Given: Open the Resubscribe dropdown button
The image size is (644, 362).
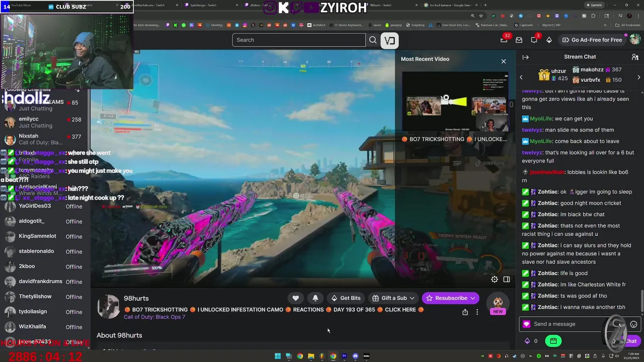Looking at the screenshot, I should (450, 298).
